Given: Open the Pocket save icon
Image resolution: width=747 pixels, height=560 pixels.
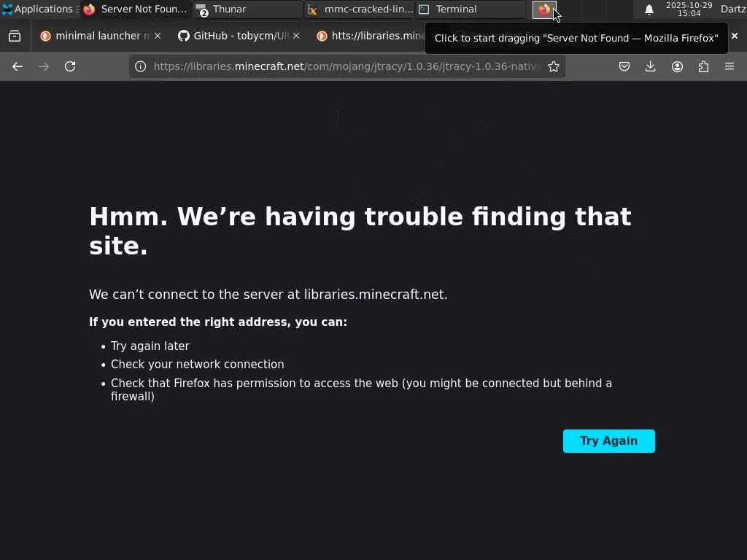Looking at the screenshot, I should 624,66.
